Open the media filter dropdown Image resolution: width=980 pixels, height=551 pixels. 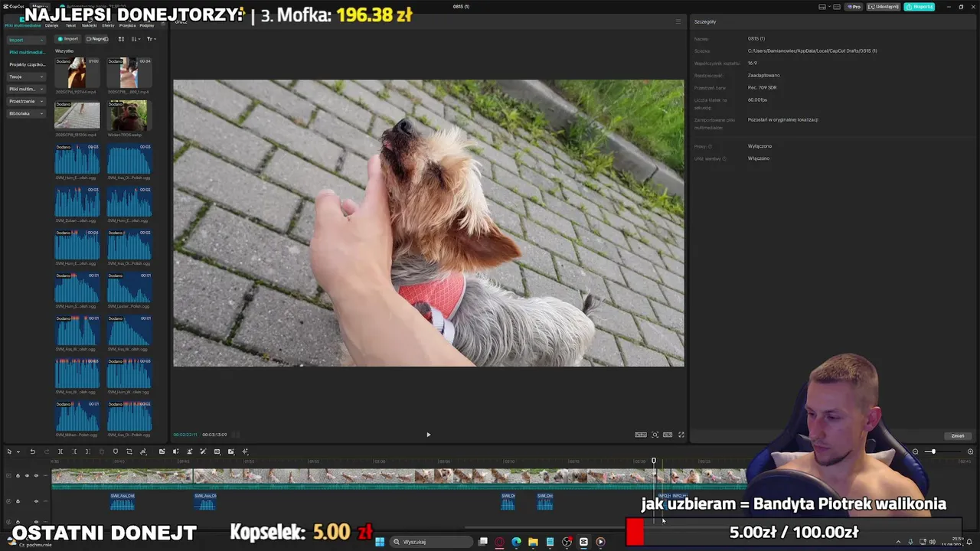[x=151, y=39]
